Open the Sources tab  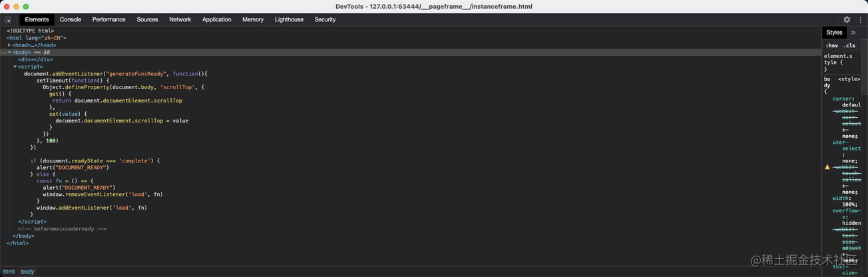pyautogui.click(x=147, y=20)
